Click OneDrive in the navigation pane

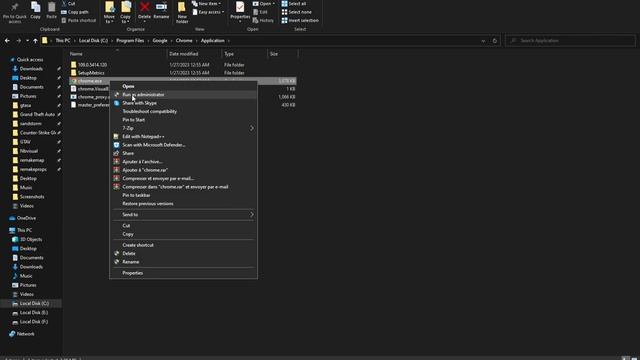coord(26,218)
